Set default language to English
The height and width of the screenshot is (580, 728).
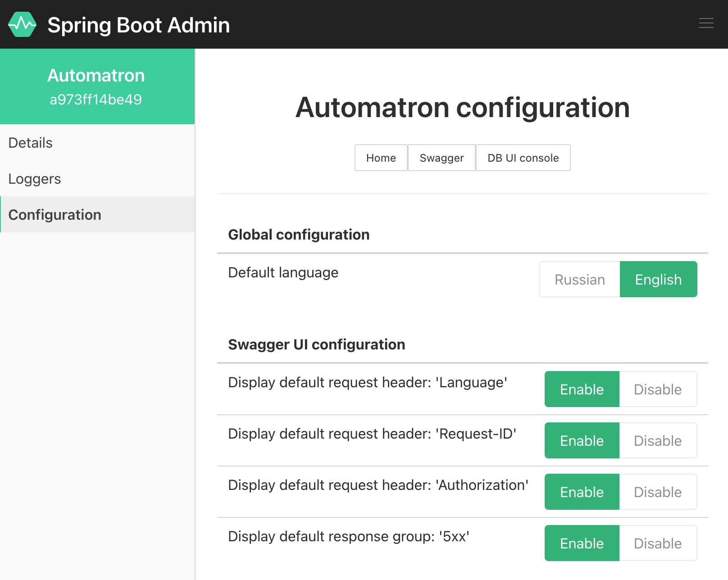point(658,279)
